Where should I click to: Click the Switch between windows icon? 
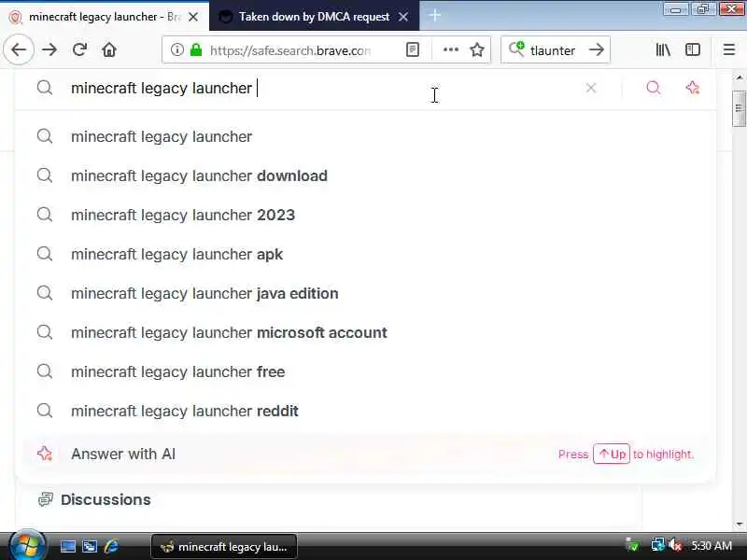pyautogui.click(x=90, y=546)
